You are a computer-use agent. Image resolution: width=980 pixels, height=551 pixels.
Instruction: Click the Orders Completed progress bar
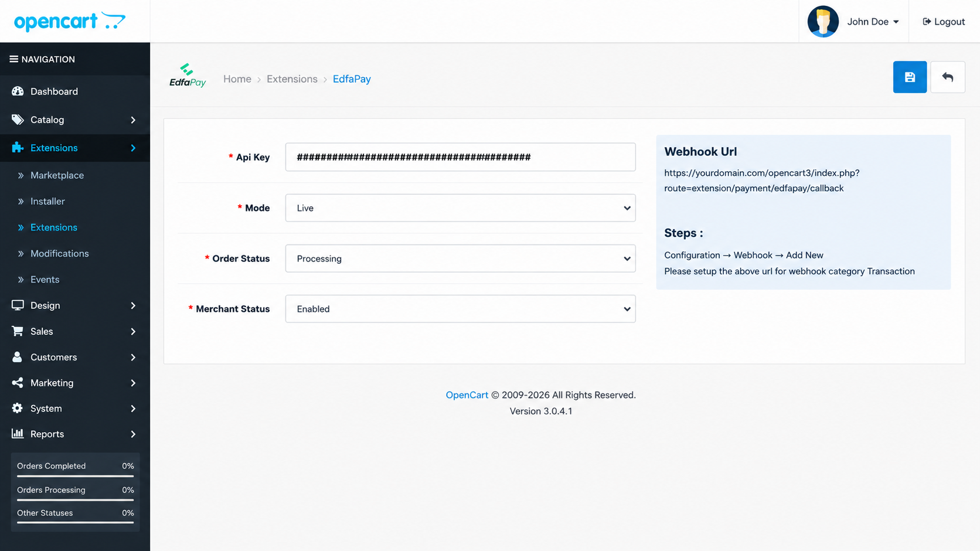[75, 476]
